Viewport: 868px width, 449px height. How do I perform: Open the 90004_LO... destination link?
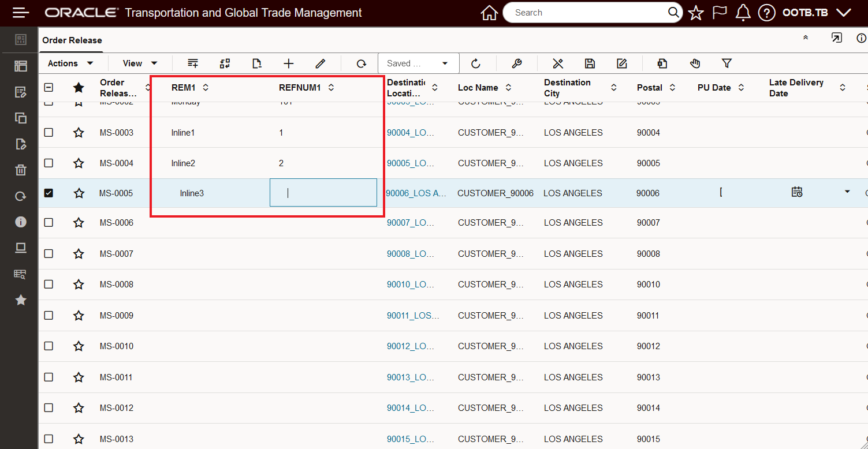[411, 133]
